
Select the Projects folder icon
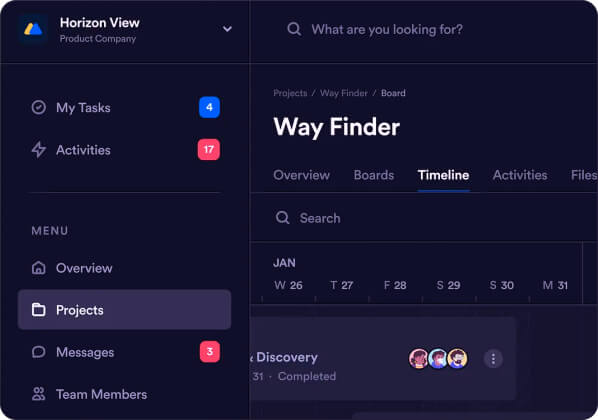pyautogui.click(x=39, y=310)
